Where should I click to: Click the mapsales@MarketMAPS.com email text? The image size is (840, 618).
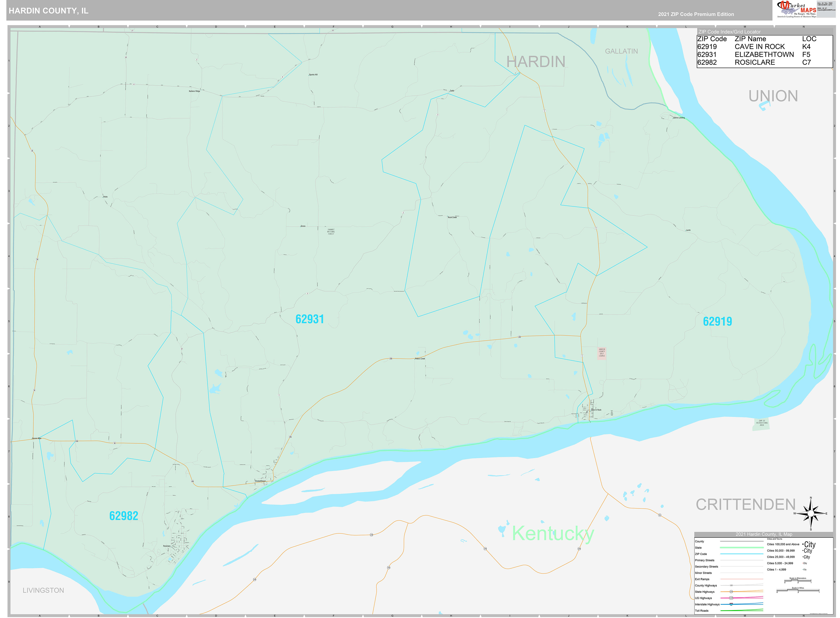tap(827, 10)
